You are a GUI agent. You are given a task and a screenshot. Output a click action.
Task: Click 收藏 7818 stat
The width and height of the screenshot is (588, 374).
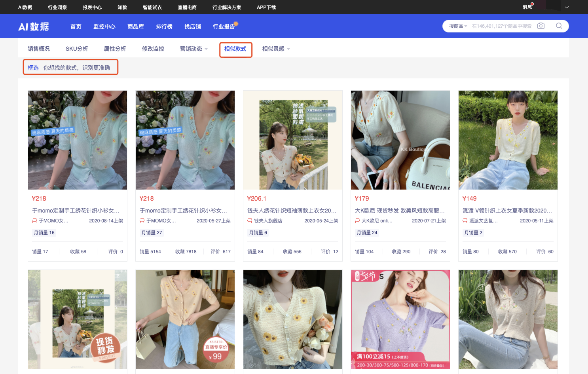(186, 252)
